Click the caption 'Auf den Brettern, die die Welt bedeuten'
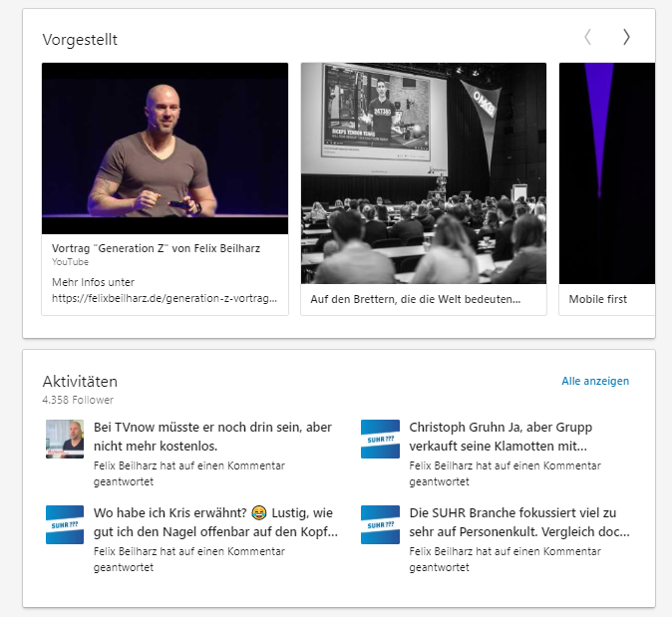Viewport: 672px width, 617px height. click(x=415, y=299)
